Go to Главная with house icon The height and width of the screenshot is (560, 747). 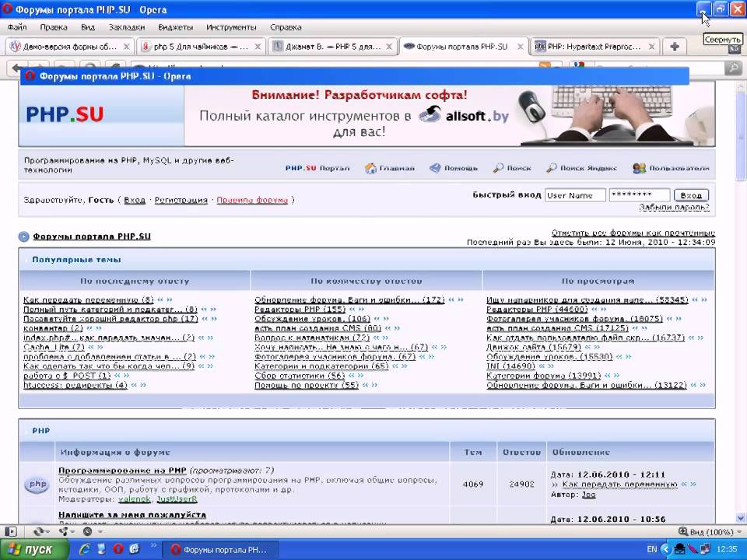(389, 168)
